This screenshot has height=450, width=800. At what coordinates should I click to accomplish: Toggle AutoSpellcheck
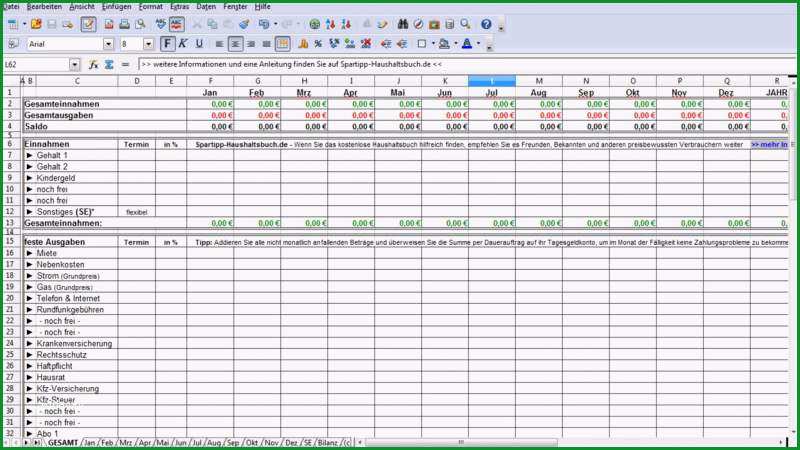click(177, 24)
